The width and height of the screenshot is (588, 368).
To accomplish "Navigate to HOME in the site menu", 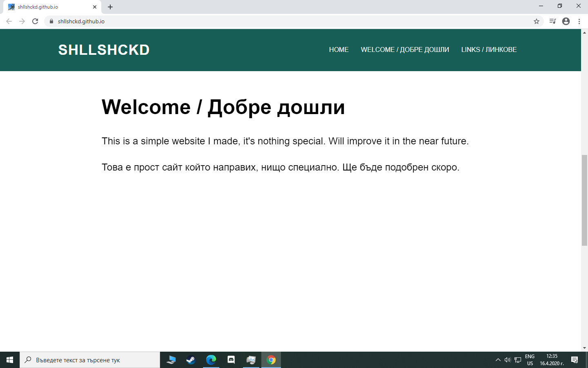I will [x=339, y=49].
